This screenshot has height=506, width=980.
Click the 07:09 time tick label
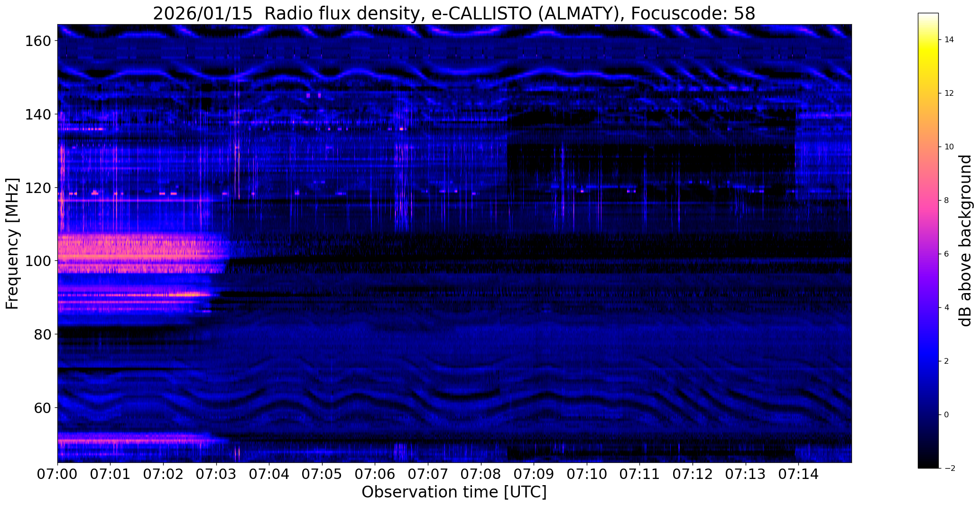point(534,474)
